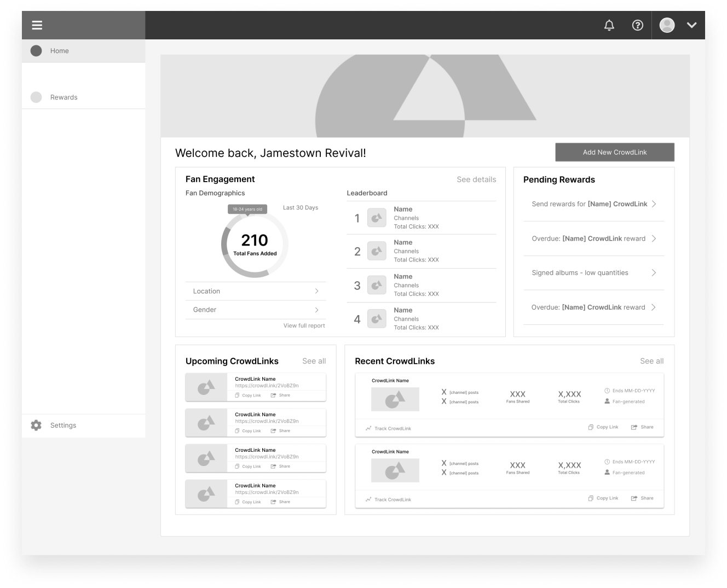Copy link of third upcoming CrowdLink

click(x=248, y=467)
